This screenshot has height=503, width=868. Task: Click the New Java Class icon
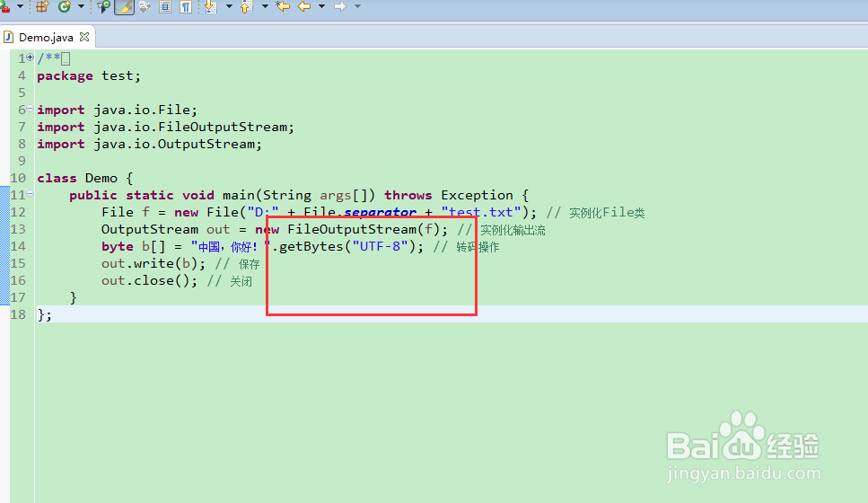point(65,6)
